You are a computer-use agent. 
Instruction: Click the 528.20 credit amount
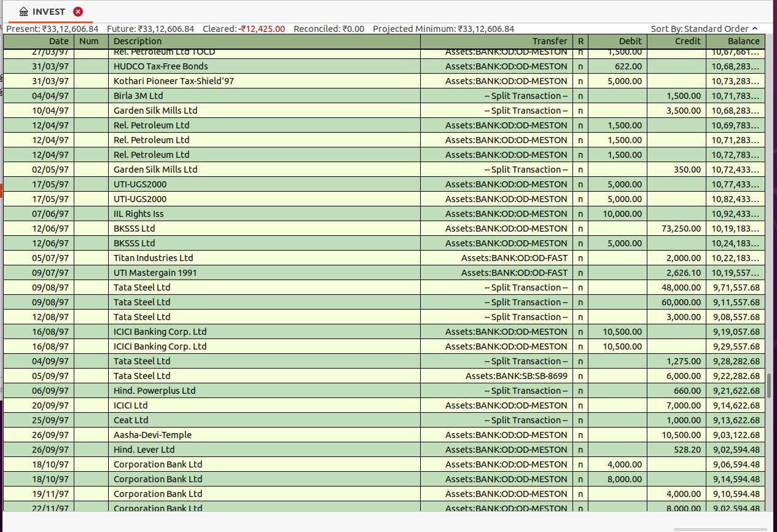click(x=687, y=450)
